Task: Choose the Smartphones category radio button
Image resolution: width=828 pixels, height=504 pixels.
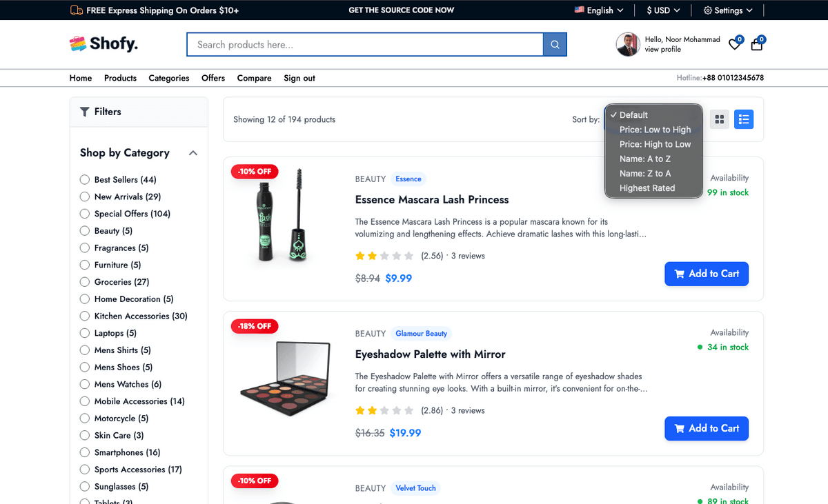Action: pyautogui.click(x=85, y=452)
